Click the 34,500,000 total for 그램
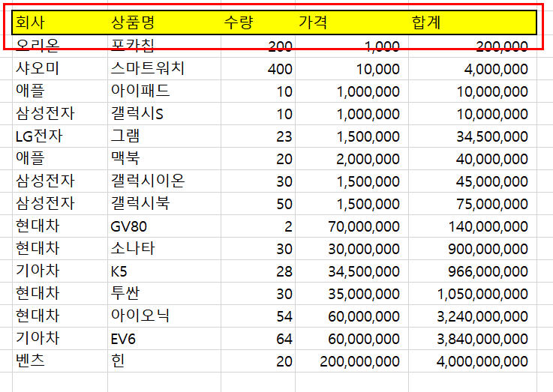Viewport: 553px width, 392px height. [x=472, y=136]
